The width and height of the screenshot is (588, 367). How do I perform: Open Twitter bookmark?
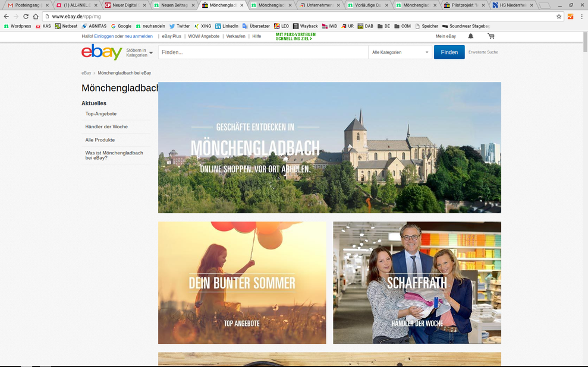(x=180, y=26)
